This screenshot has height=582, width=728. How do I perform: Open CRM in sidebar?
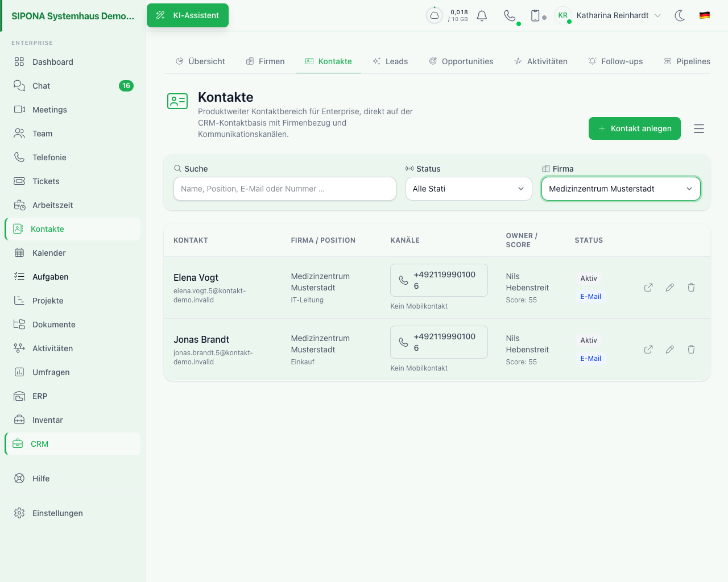(x=73, y=444)
